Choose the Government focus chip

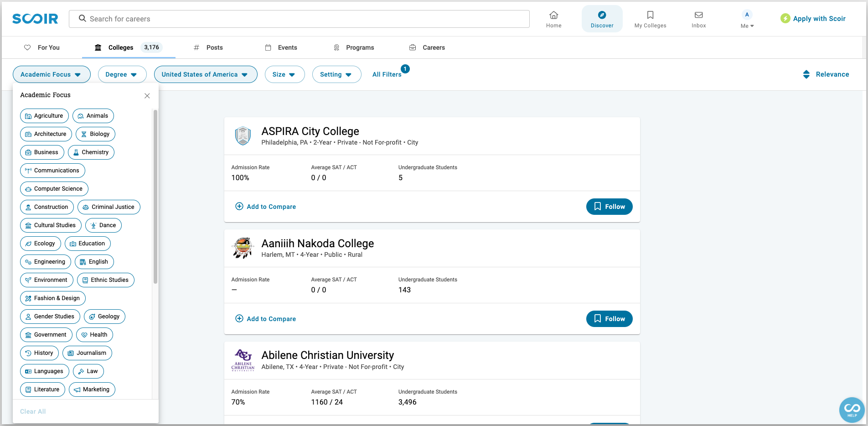point(46,335)
